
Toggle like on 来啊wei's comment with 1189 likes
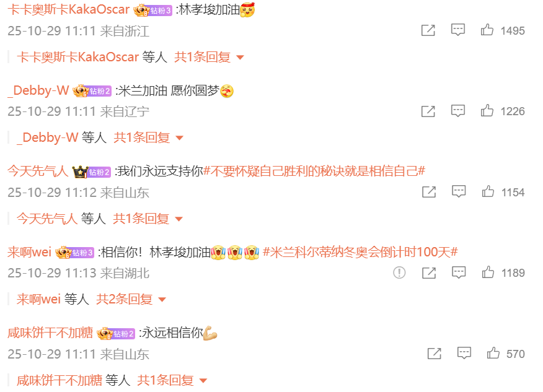coord(488,272)
